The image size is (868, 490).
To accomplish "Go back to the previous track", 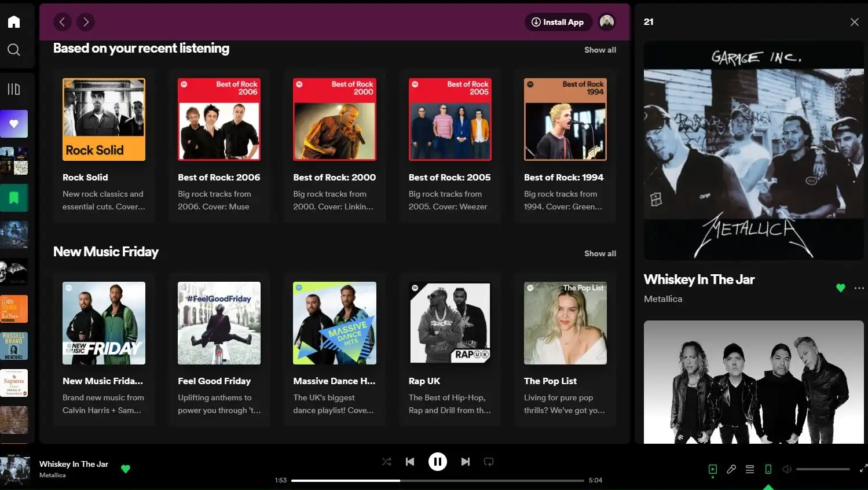I will pos(410,462).
